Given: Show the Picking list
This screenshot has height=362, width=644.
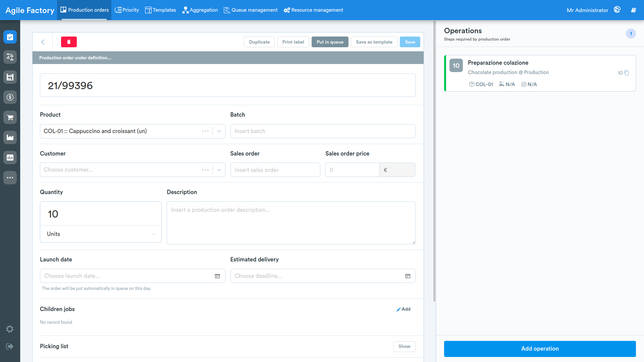Looking at the screenshot, I should (405, 347).
